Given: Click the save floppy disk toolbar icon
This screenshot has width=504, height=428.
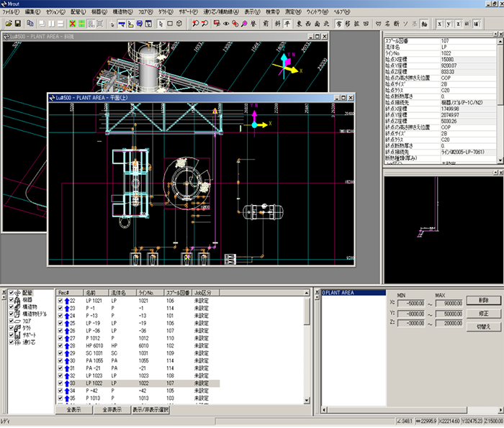Looking at the screenshot, I should (17, 24).
